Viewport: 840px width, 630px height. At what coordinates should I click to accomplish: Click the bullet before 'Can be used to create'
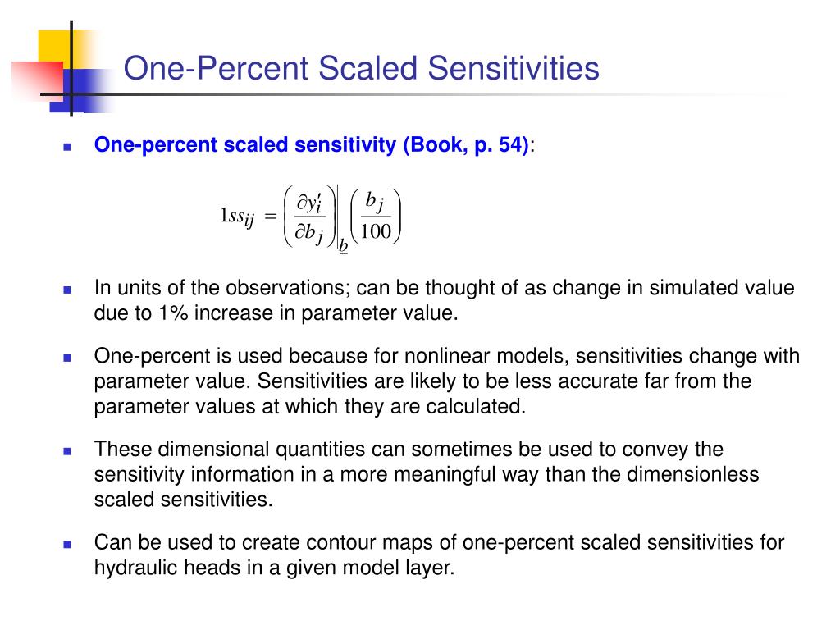click(x=67, y=545)
